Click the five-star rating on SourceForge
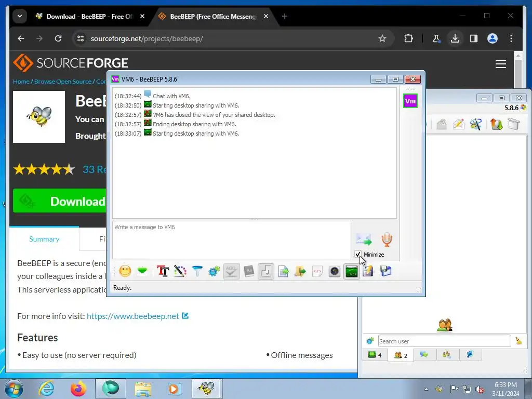The width and height of the screenshot is (532, 399). (x=44, y=169)
